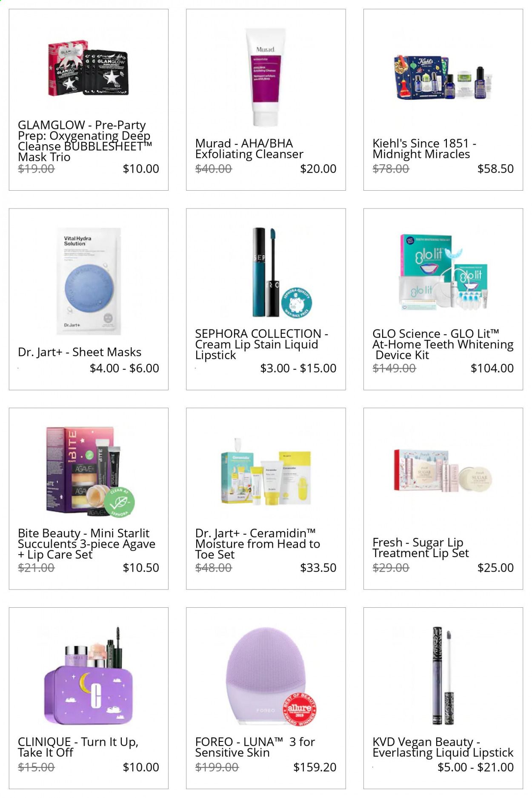Open the Murad - AHA/BHA Exfoliating Cleanser title
Screen dimensions: 532x798
249,149
